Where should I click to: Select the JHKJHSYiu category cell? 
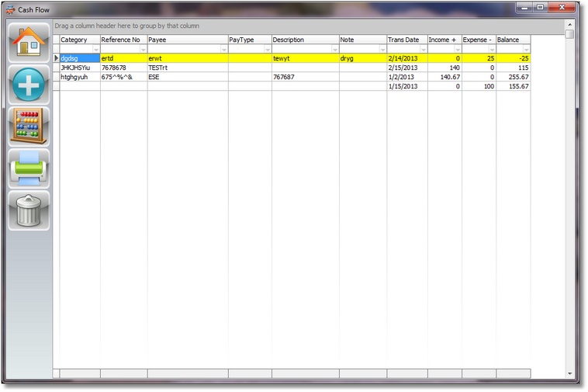tap(79, 68)
